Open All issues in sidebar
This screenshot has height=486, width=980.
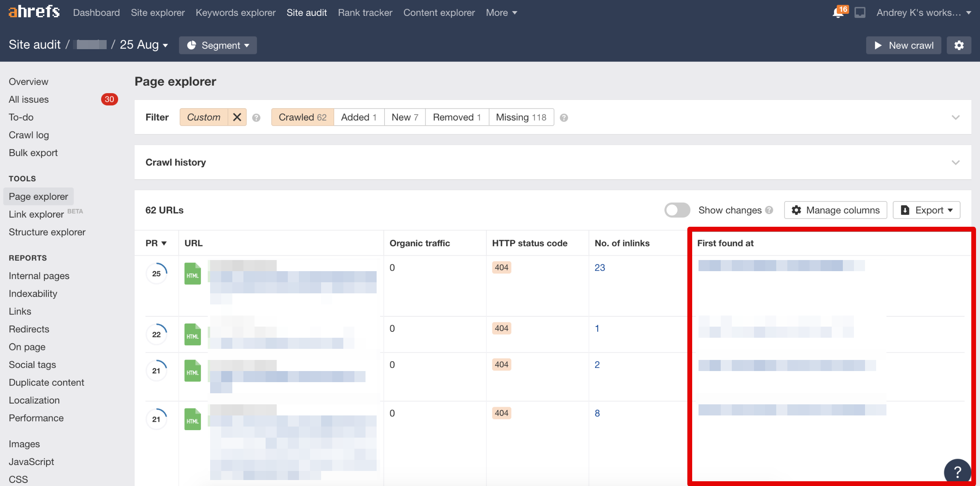click(x=29, y=99)
